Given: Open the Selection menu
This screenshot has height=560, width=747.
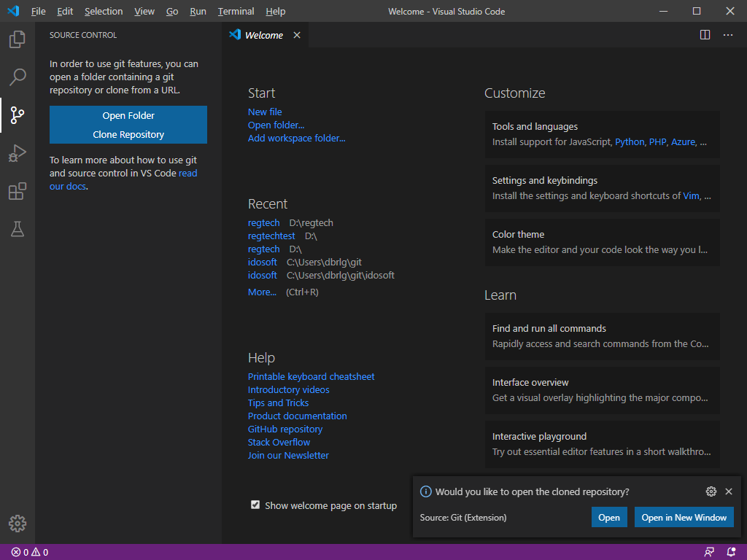Looking at the screenshot, I should tap(104, 12).
